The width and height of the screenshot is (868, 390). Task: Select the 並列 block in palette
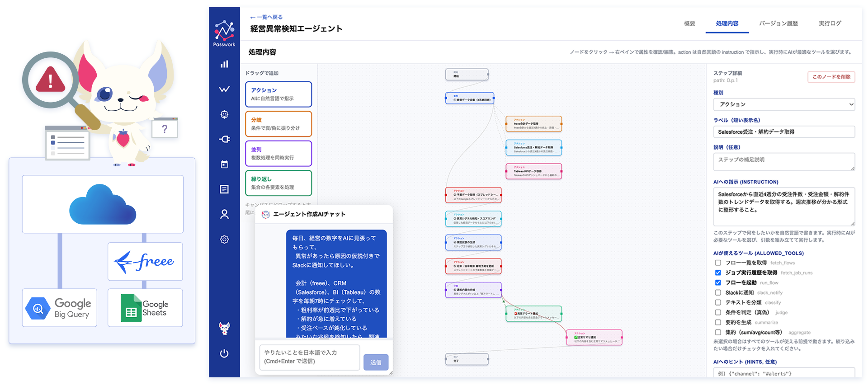(278, 154)
